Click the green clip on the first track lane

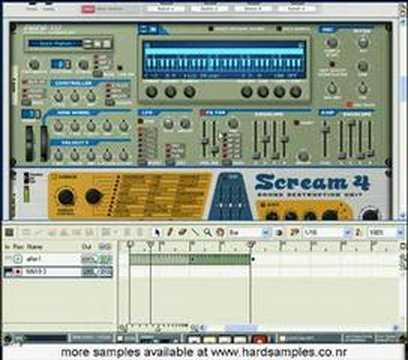coord(190,259)
